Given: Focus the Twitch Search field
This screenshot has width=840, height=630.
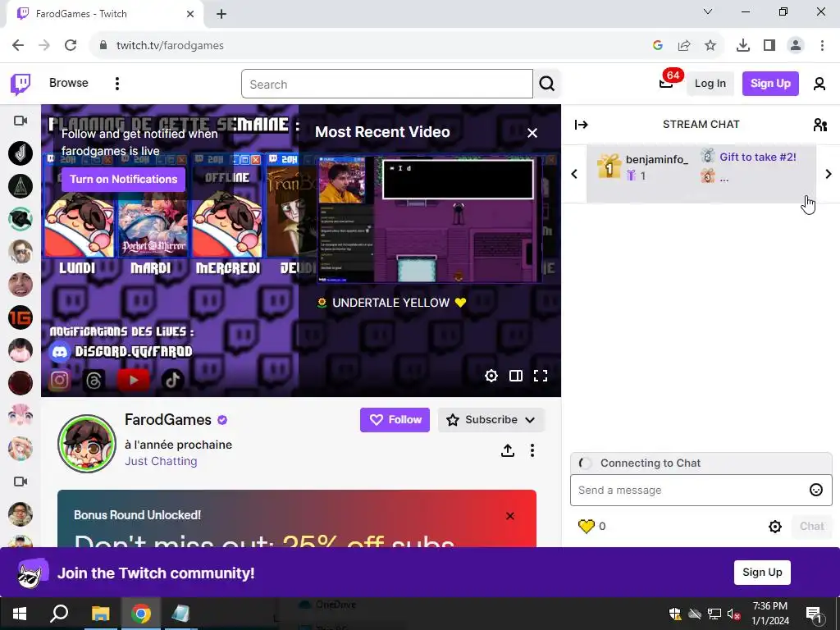Looking at the screenshot, I should 387,84.
